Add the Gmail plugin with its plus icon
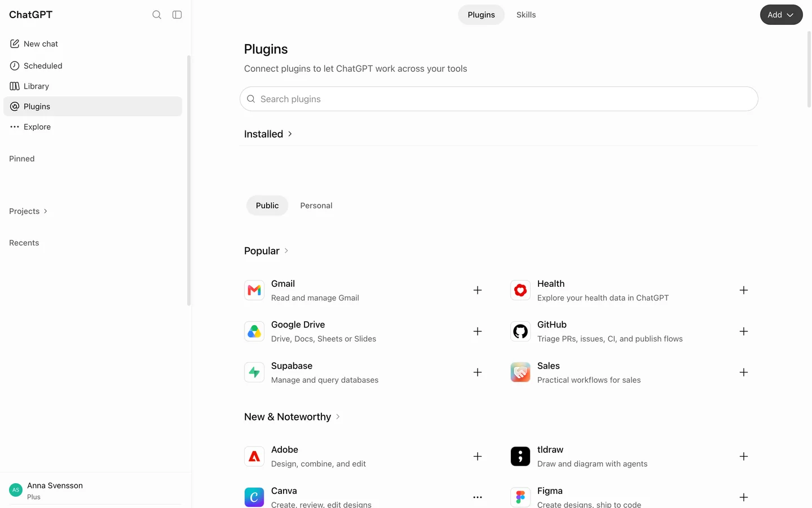 [x=478, y=290]
